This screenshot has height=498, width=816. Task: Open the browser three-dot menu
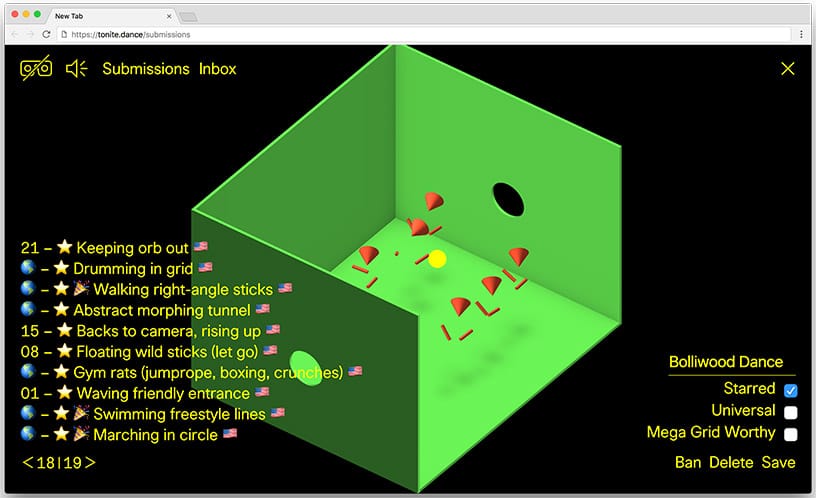click(x=801, y=34)
